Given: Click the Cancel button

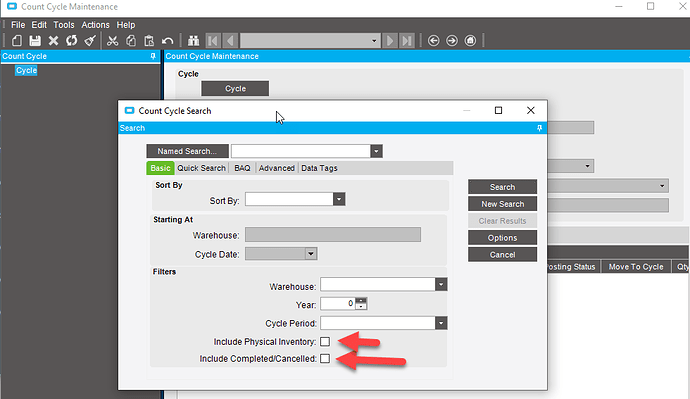Looking at the screenshot, I should click(x=502, y=255).
